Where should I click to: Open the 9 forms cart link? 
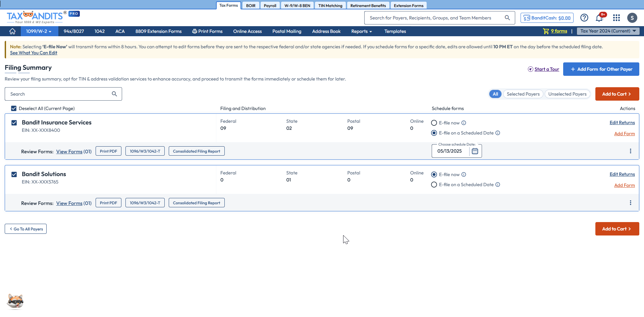(x=559, y=31)
